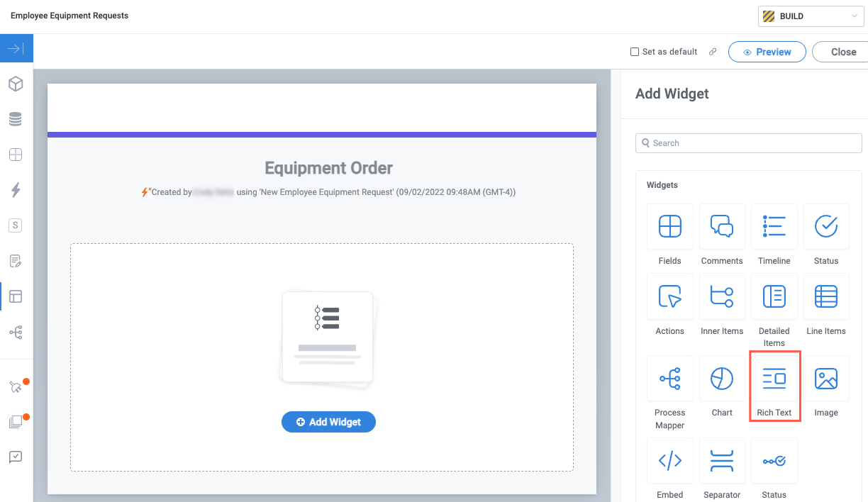Select the Fields widget
868x502 pixels.
(669, 227)
